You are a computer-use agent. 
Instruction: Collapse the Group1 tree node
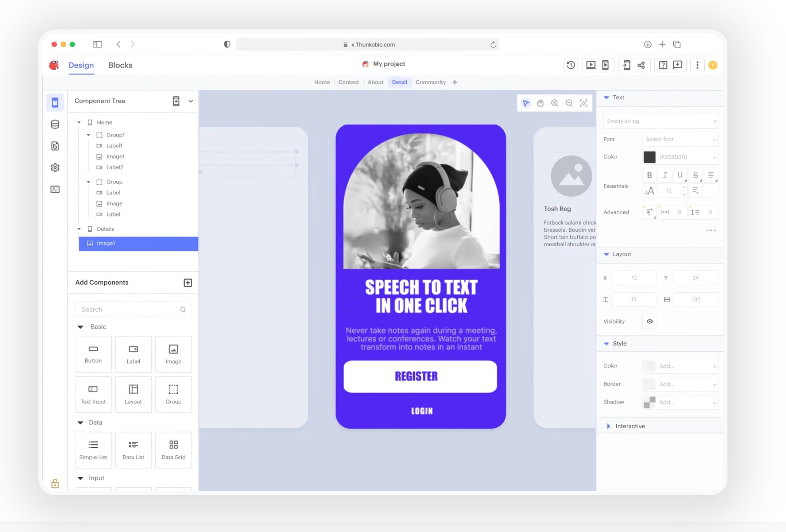click(88, 135)
